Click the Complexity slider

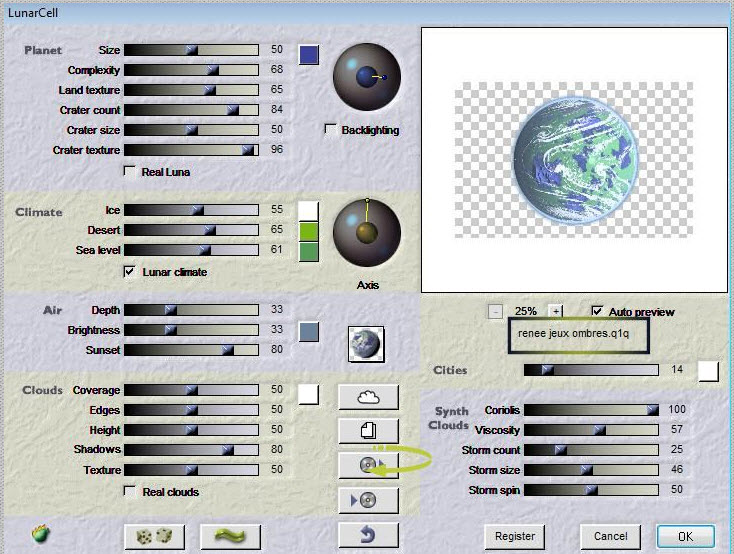pos(191,70)
